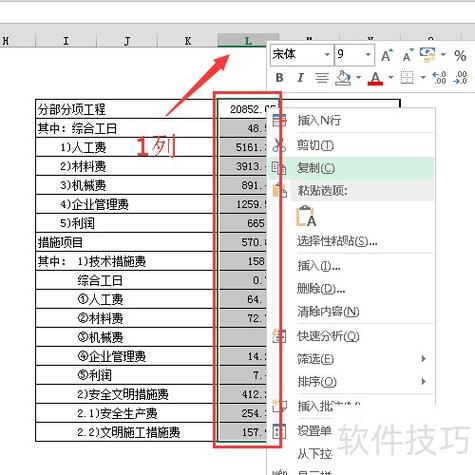
Task: Open the number format dropdown arrow
Action: tap(443, 54)
